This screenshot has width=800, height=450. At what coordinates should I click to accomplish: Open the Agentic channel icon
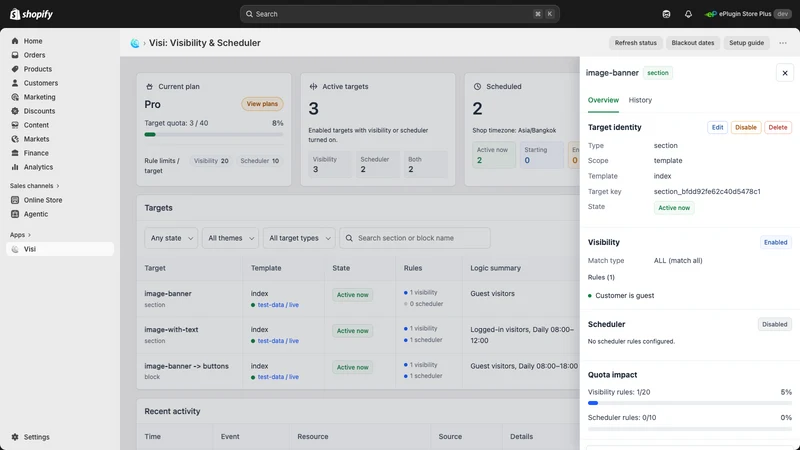click(15, 214)
